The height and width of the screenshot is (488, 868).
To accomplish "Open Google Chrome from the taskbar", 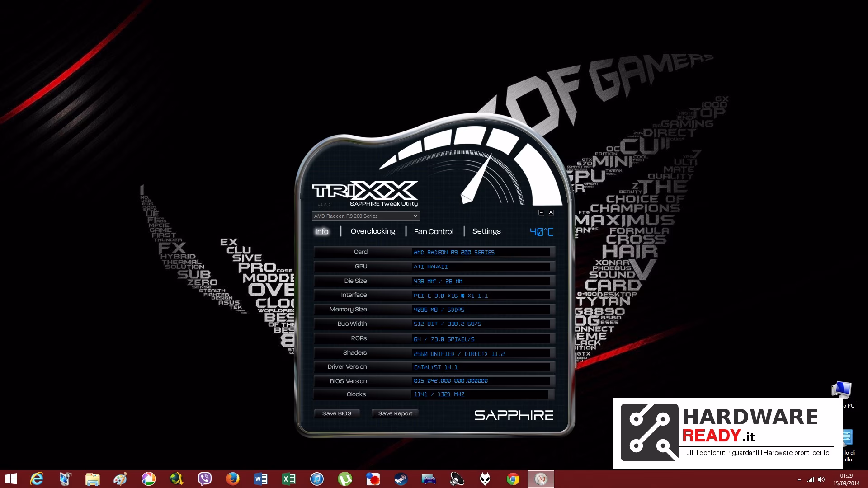I will click(x=513, y=479).
